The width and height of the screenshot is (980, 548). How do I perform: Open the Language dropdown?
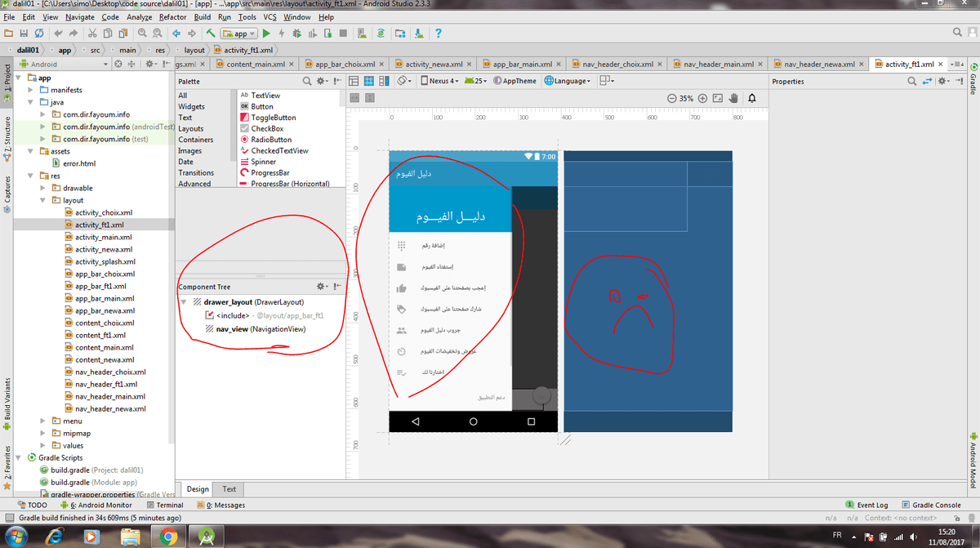[x=568, y=81]
